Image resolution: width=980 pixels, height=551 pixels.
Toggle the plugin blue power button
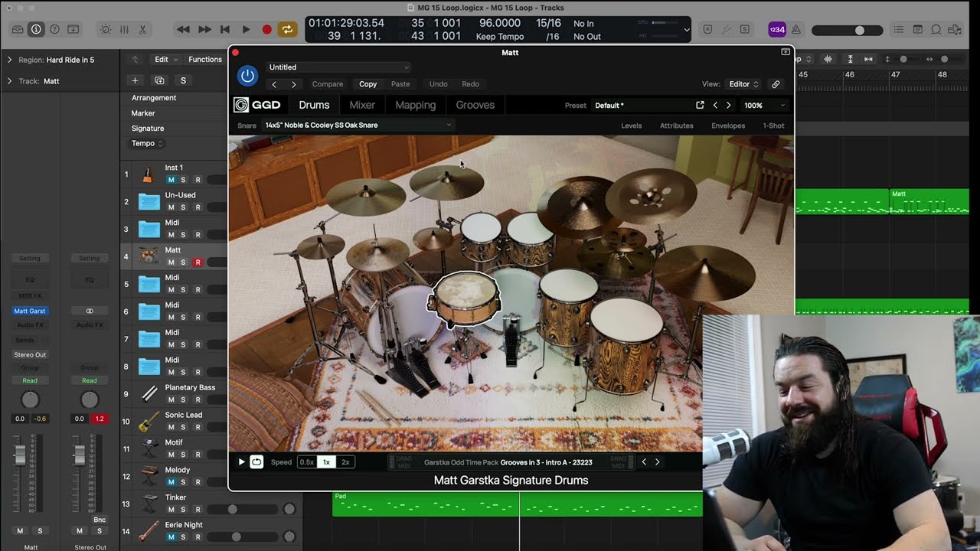247,75
